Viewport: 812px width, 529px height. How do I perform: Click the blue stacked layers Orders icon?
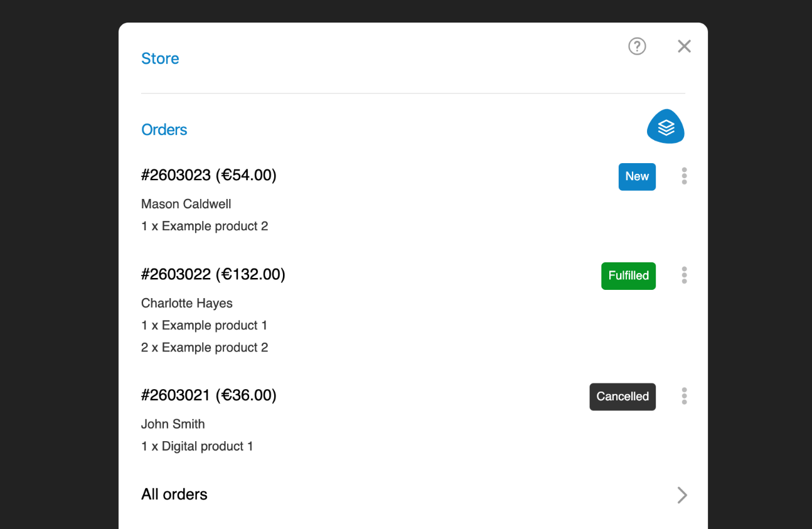(665, 127)
